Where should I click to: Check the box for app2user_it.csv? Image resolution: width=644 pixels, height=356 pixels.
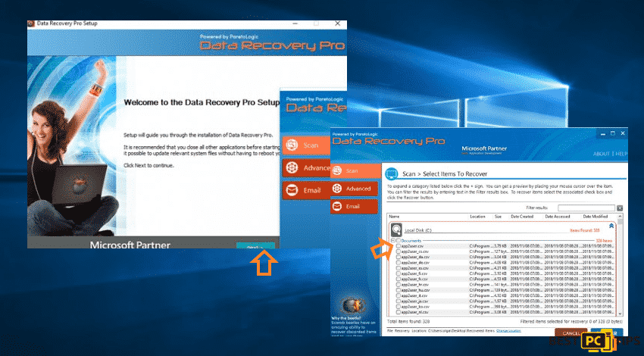tap(399, 295)
